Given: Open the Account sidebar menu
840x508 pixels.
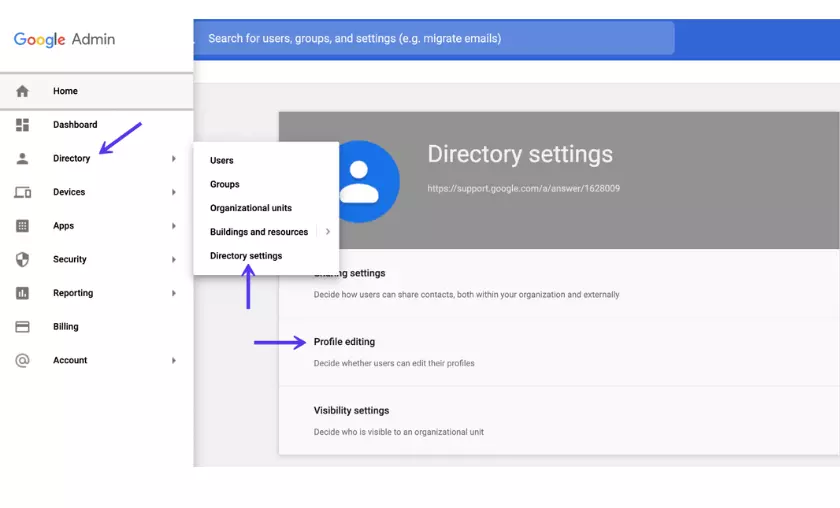Looking at the screenshot, I should 96,361.
